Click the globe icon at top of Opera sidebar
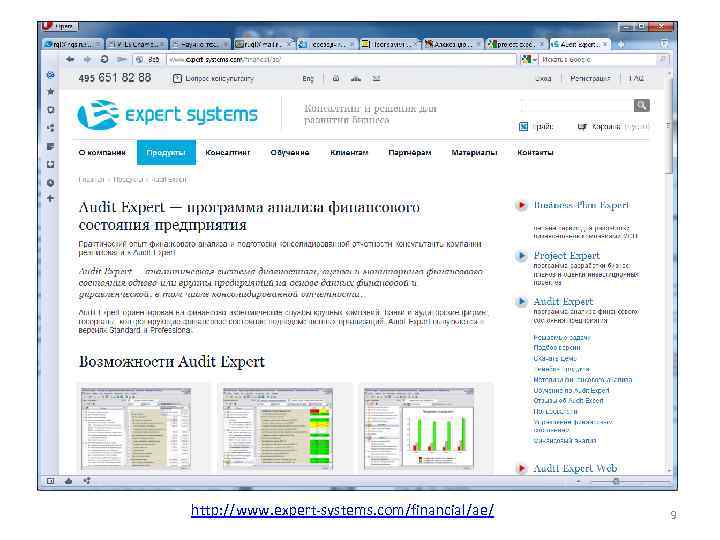Viewport: 720px width, 540px height. [x=51, y=75]
